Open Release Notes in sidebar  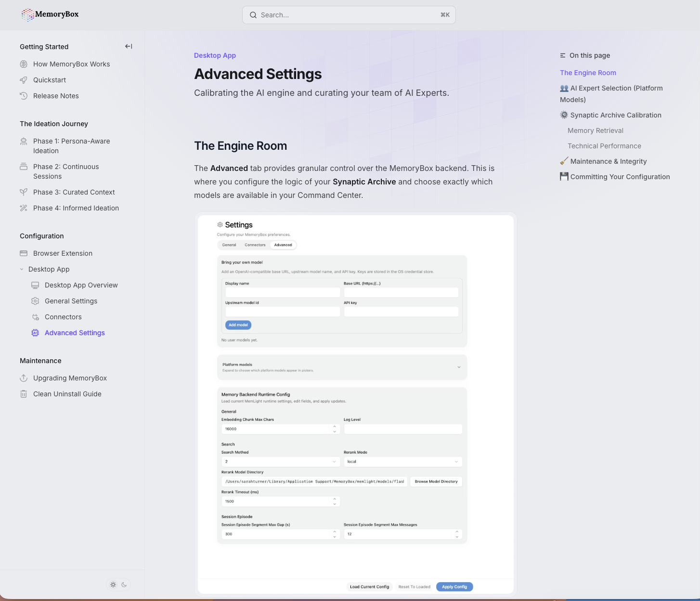coord(56,96)
